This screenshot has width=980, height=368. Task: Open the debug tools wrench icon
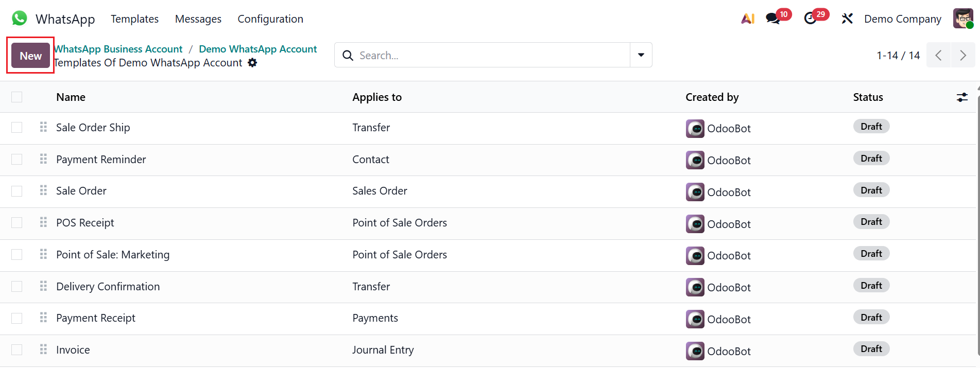[847, 19]
